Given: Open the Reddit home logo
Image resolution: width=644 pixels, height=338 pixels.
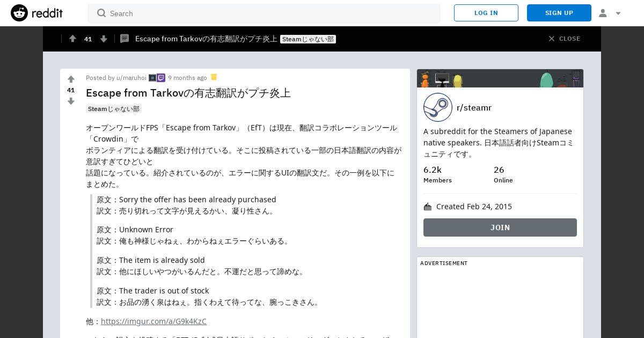Looking at the screenshot, I should tap(36, 13).
